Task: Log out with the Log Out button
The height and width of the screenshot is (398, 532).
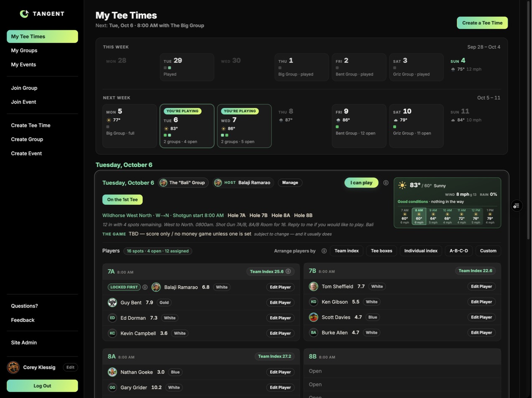Action: click(x=42, y=386)
